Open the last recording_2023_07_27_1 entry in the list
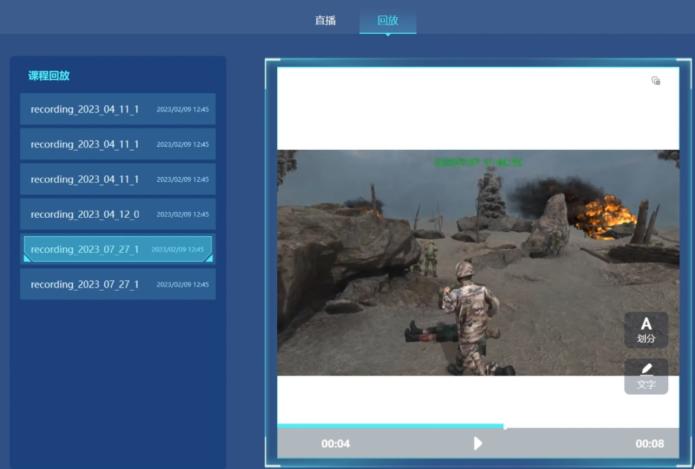Screen dimensions: 695x469 tap(117, 284)
